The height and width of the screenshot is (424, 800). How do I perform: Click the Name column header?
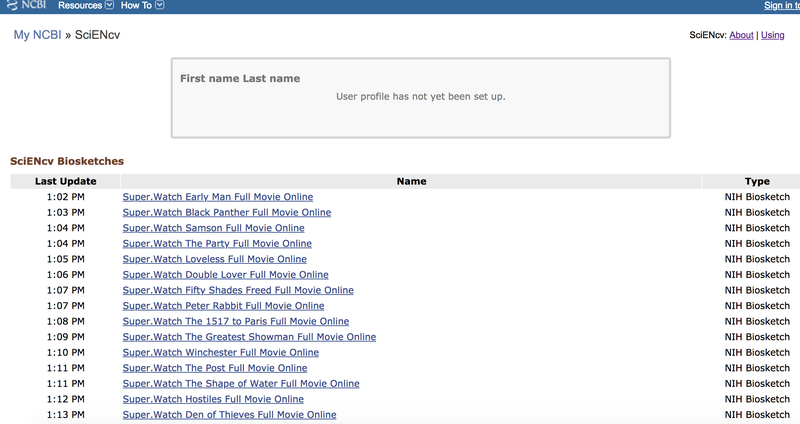[x=411, y=181]
